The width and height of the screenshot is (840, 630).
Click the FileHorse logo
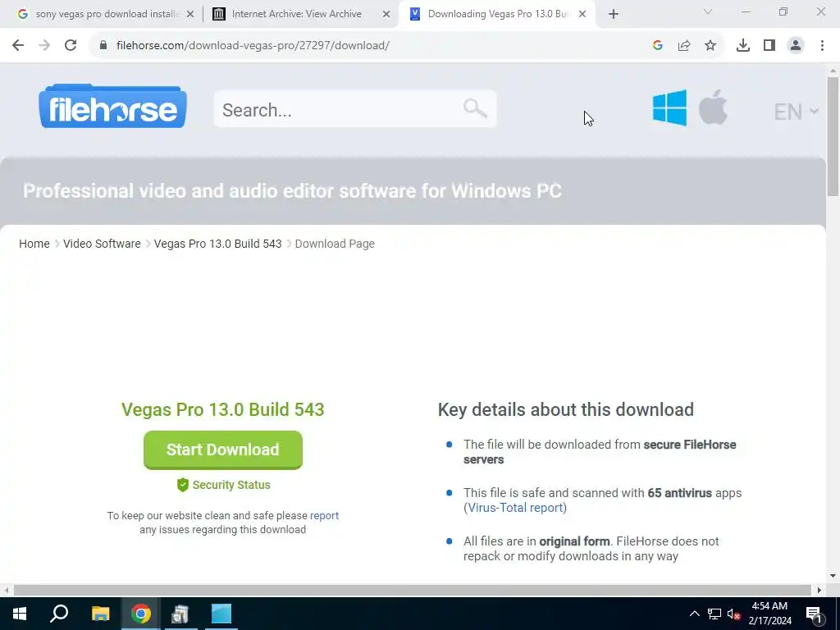112,106
